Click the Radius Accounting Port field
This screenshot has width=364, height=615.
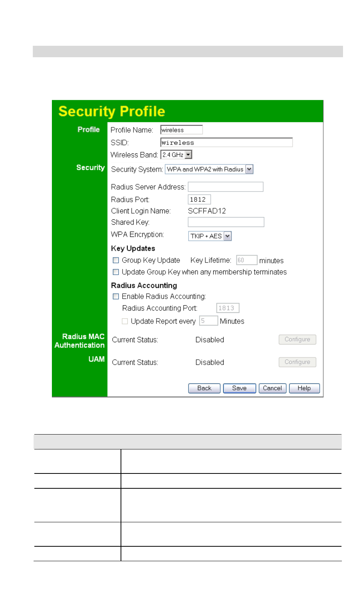tap(228, 308)
